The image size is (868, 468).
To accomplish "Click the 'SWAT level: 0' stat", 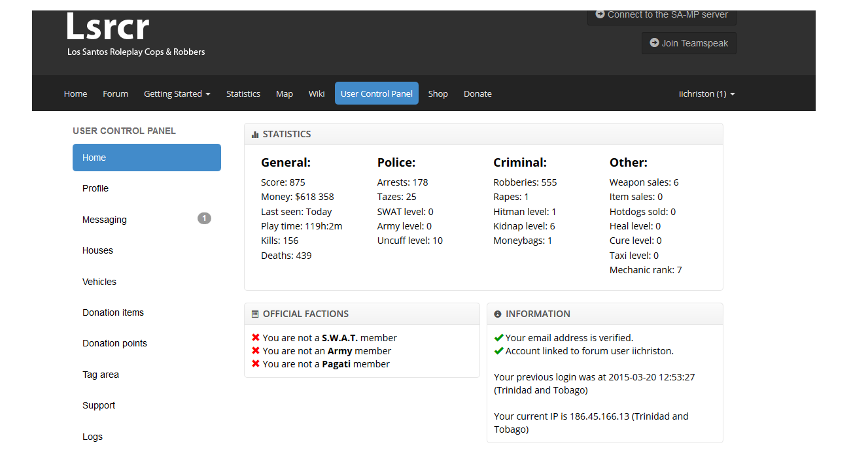I will click(x=406, y=212).
